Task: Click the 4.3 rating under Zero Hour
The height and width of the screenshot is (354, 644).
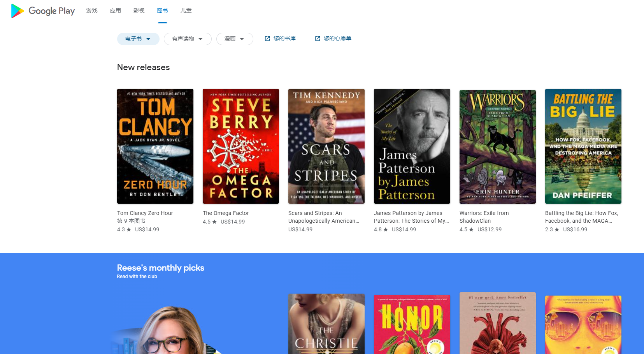Action: click(124, 229)
